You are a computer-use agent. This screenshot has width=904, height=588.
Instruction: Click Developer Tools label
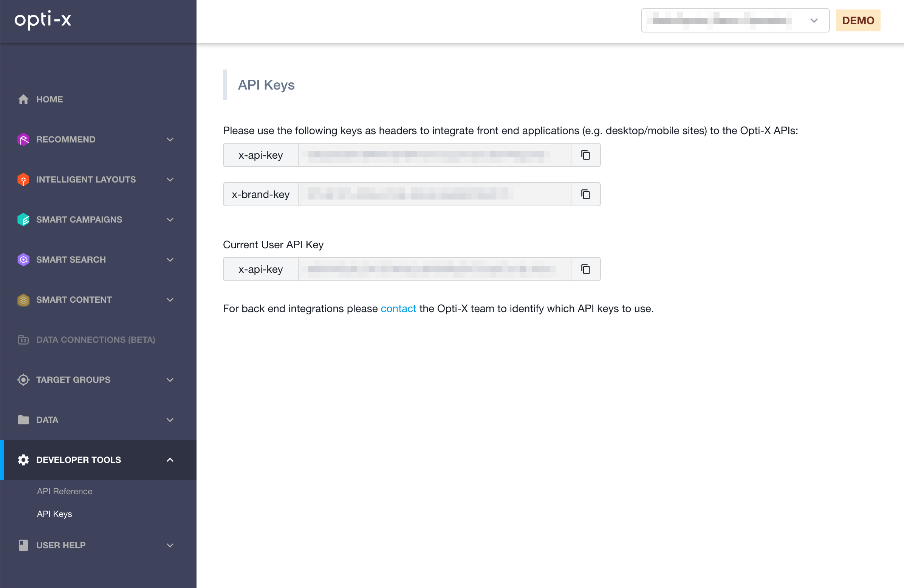click(79, 460)
